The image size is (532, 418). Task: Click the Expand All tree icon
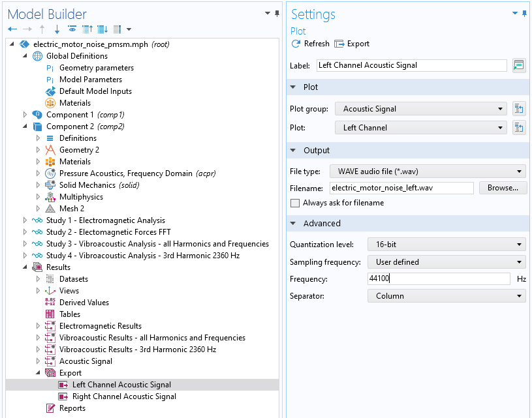tap(102, 29)
